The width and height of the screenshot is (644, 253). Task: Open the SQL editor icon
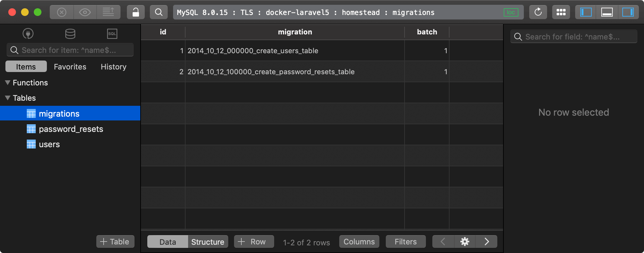click(112, 33)
